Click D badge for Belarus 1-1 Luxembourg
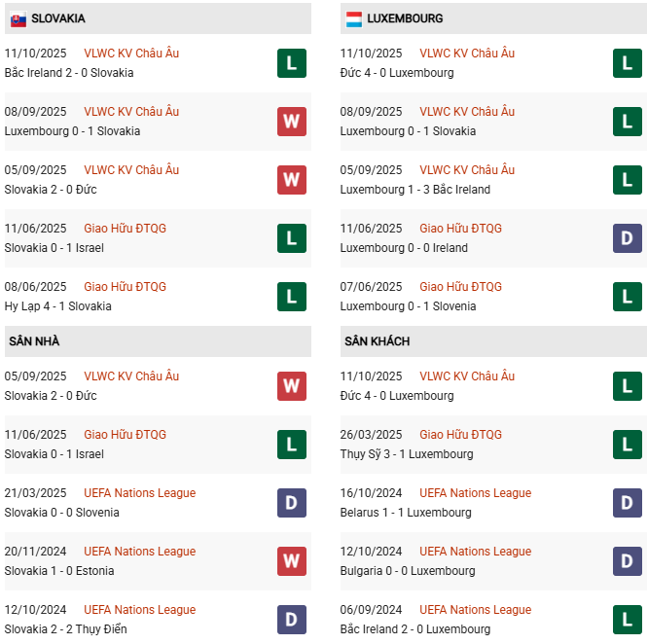Viewport: 648px width, 644px height. [x=628, y=503]
